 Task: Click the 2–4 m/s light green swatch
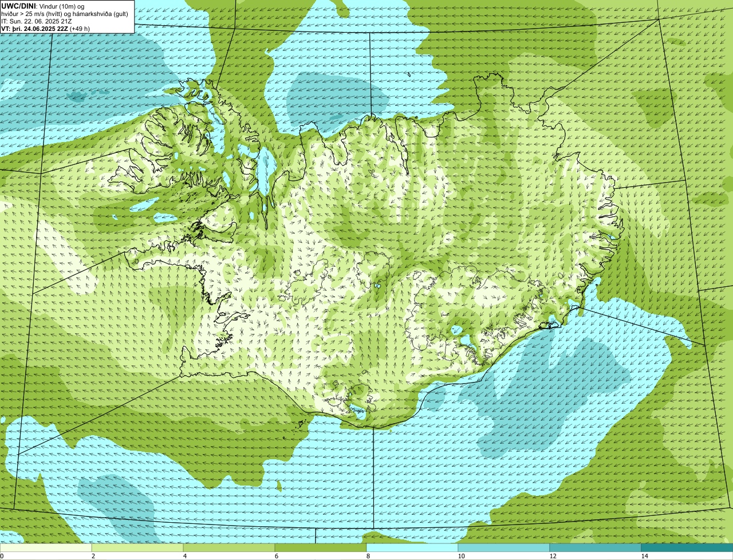pos(137,547)
